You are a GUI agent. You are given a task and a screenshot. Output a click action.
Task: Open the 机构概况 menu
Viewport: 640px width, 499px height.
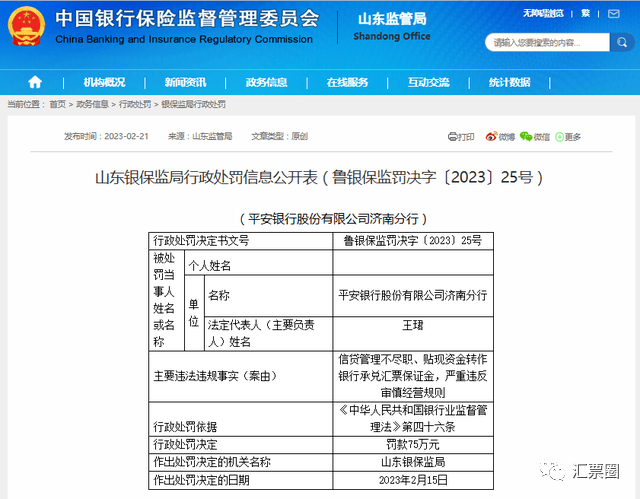104,82
